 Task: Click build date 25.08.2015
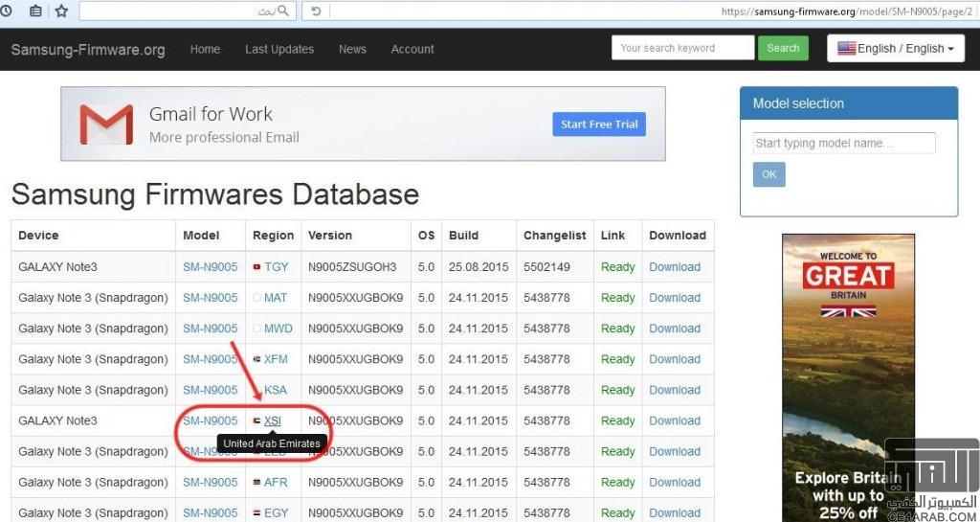click(x=479, y=267)
